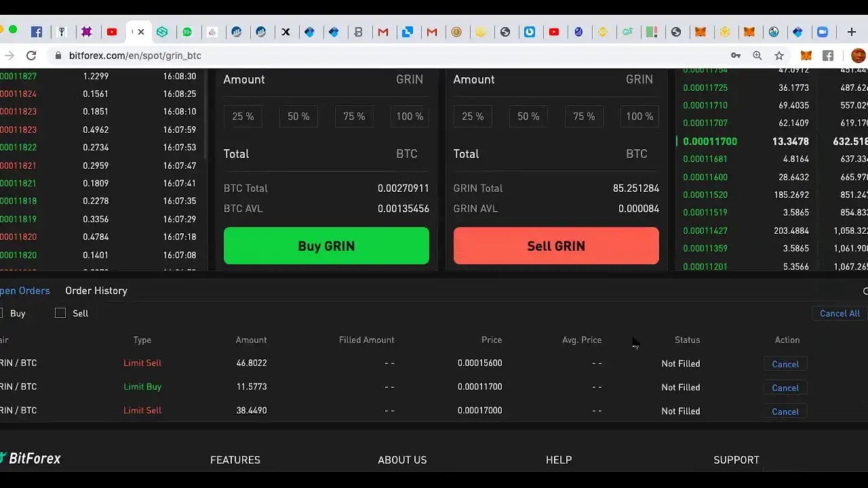Select 100 % in the buy panel
Screen dimensions: 868x488
(x=410, y=117)
